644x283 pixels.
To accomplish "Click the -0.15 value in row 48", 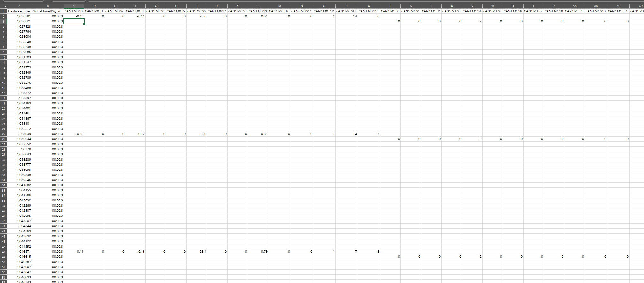I will [x=136, y=252].
